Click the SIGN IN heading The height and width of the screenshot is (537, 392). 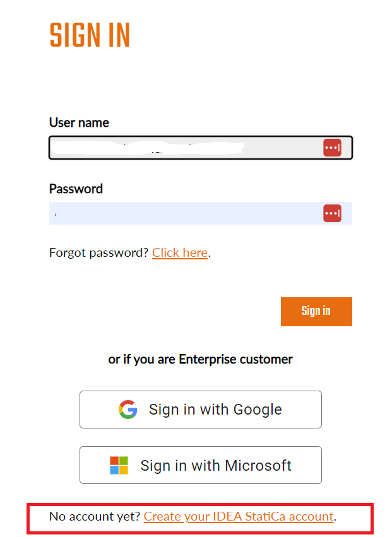(x=90, y=35)
